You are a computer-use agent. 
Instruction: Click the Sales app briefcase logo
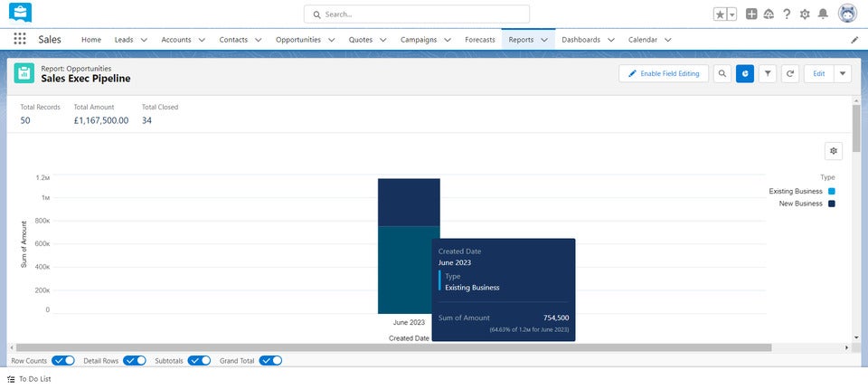21,12
